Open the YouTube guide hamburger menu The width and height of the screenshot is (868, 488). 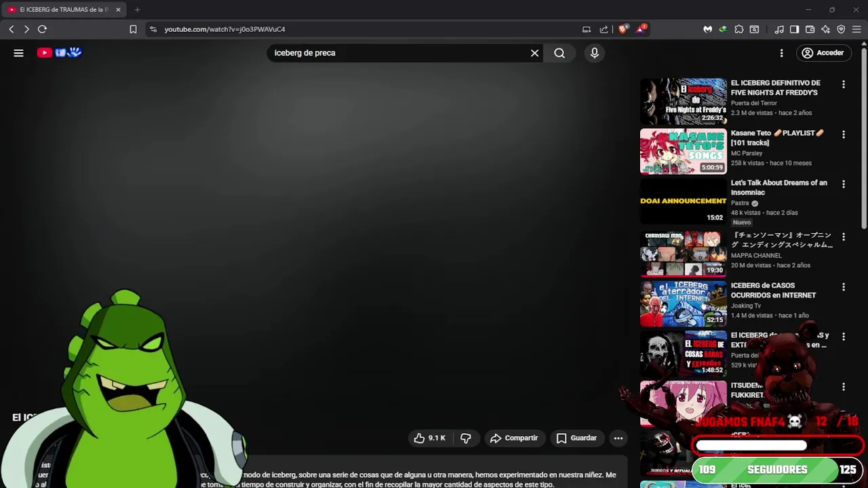(18, 53)
